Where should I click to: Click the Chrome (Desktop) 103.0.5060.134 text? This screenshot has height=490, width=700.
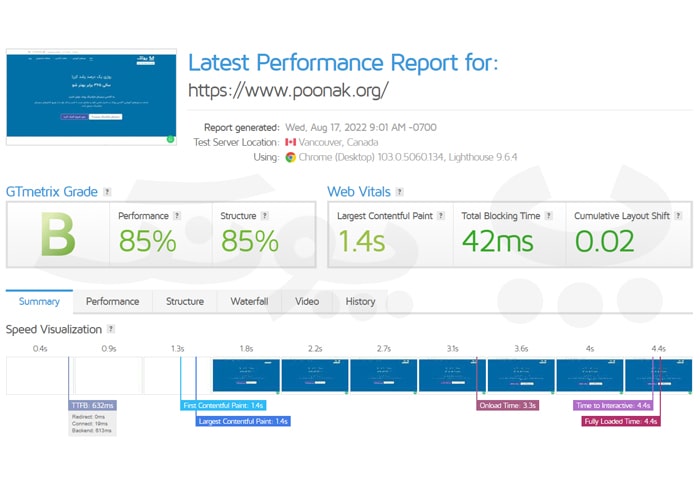pos(371,157)
